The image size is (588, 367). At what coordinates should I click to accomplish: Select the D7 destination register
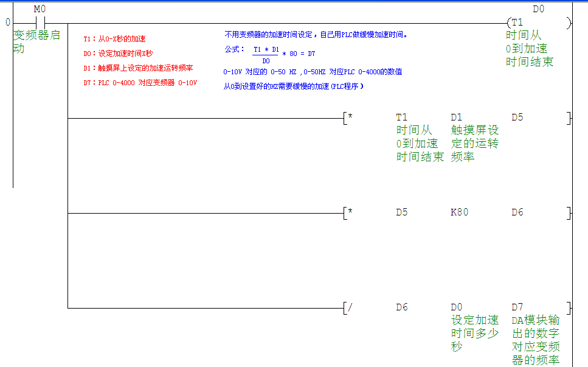[x=517, y=307]
